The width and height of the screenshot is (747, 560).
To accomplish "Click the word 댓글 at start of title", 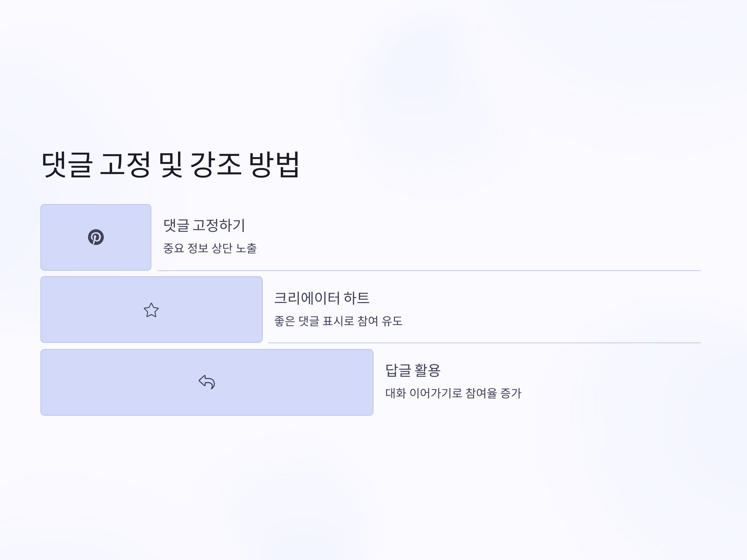I will pos(67,164).
